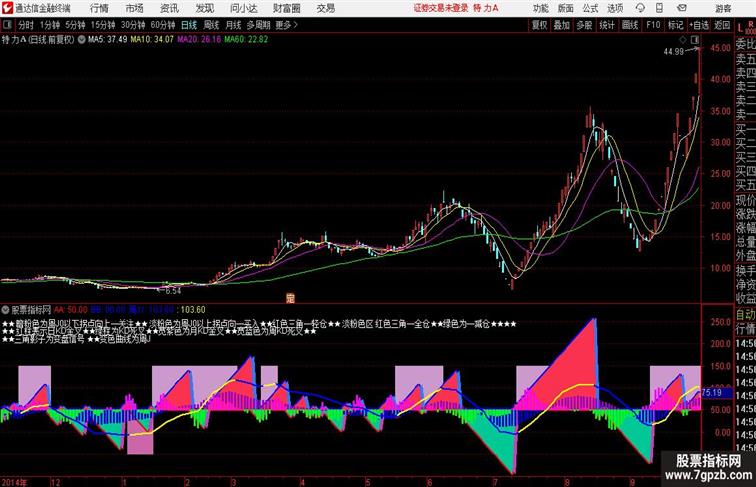Switch to 30分钟 period tab
The width and height of the screenshot is (756, 487).
click(x=133, y=25)
